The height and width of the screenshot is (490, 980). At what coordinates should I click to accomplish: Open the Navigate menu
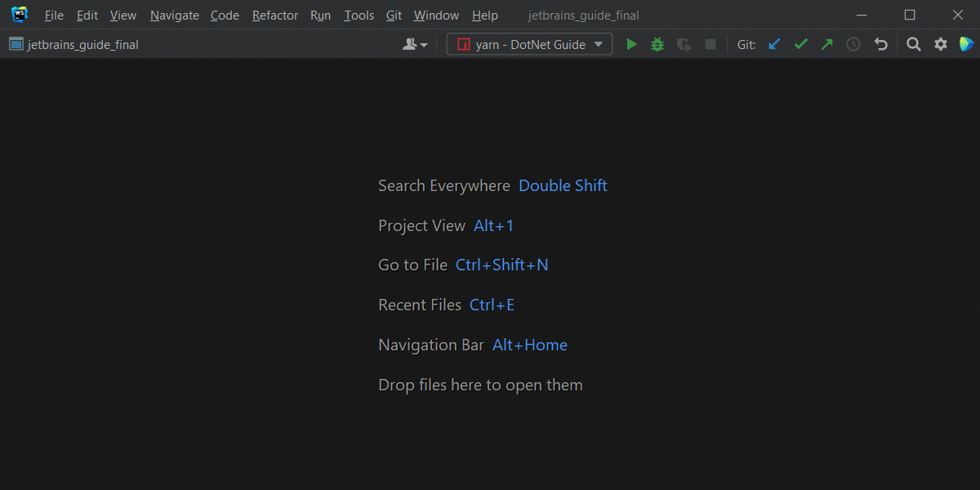coord(174,15)
